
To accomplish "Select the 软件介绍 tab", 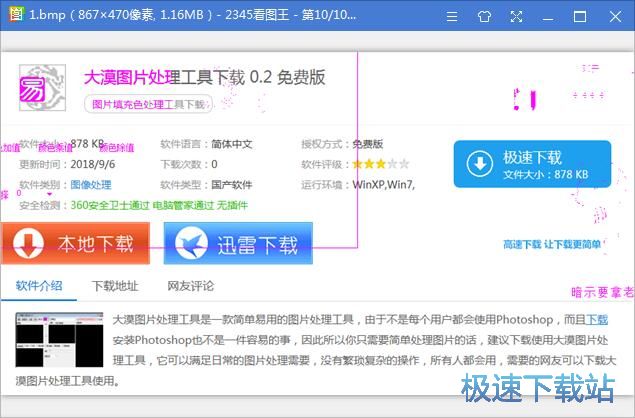I will [39, 286].
